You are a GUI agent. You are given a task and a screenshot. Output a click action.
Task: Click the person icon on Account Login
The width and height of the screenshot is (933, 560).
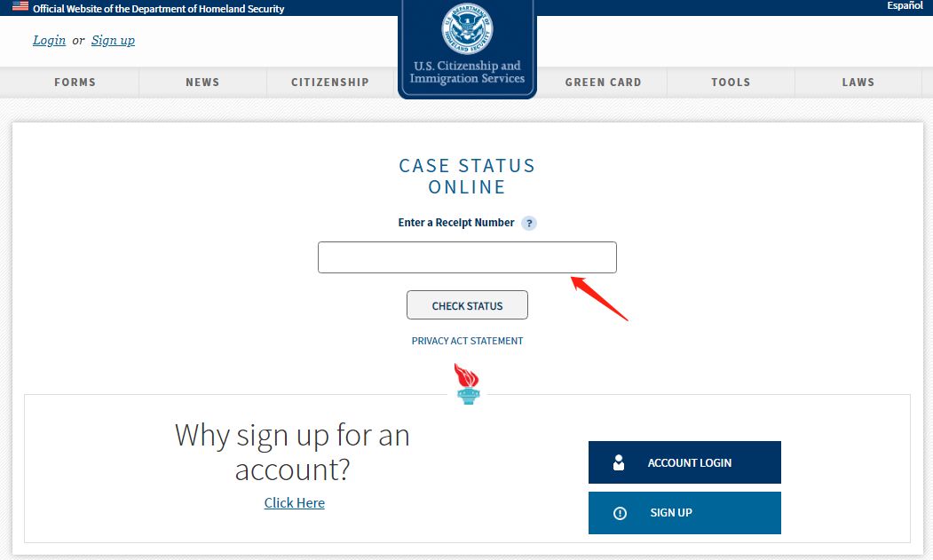(x=618, y=462)
